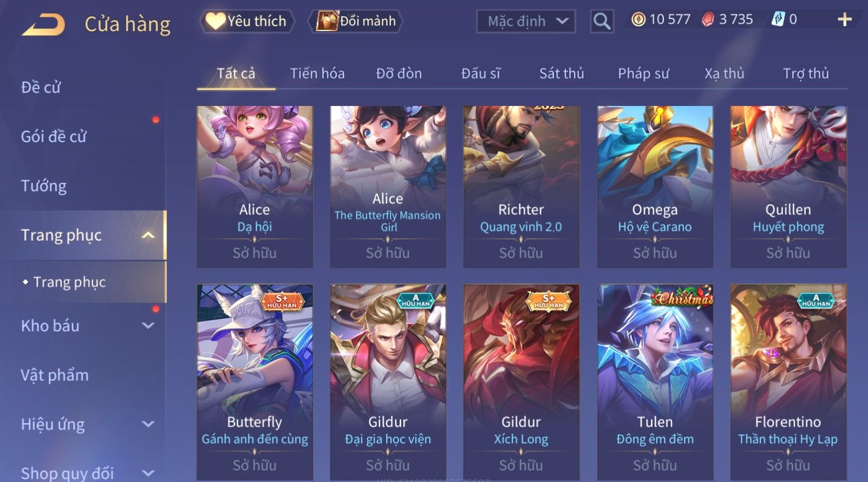The width and height of the screenshot is (868, 482).
Task: Go back using the golden arrow
Action: pyautogui.click(x=44, y=25)
